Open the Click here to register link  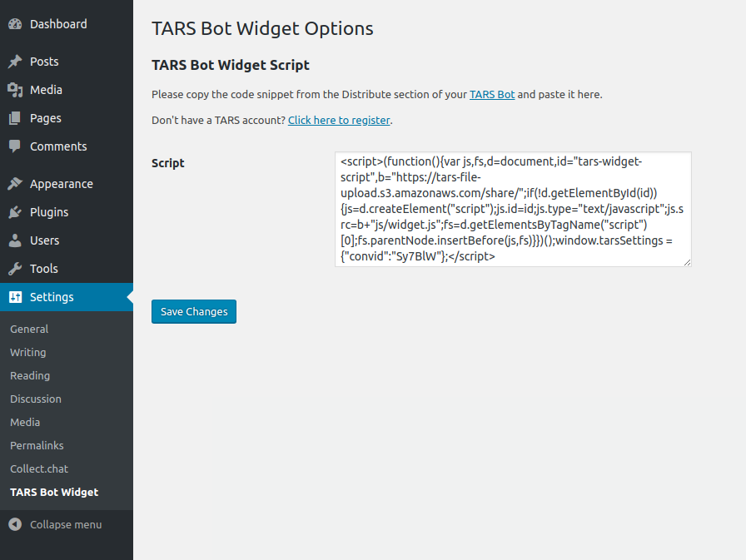339,120
